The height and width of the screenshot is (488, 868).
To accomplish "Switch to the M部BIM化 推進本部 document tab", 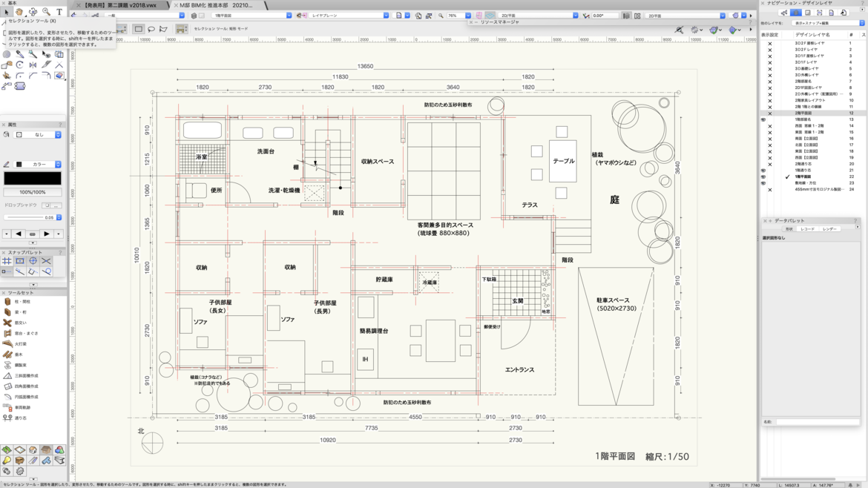I will (215, 4).
